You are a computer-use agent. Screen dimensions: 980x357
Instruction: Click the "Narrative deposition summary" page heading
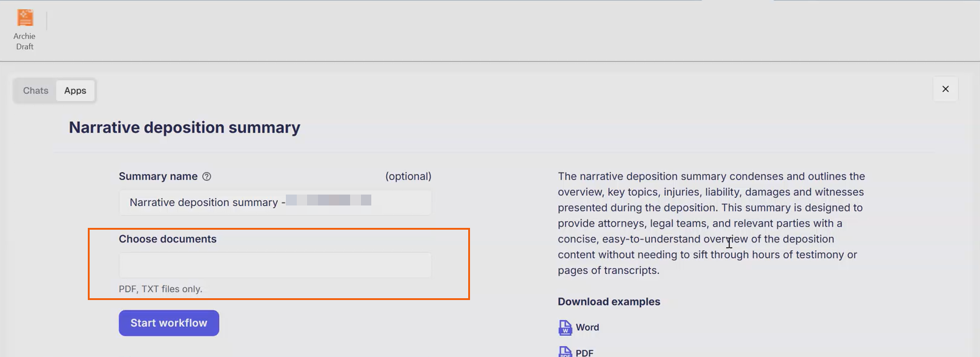coord(184,127)
